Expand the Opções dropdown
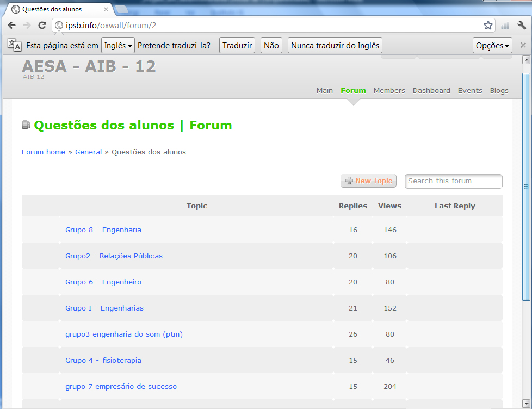Viewport: 532px width, 409px height. (492, 46)
